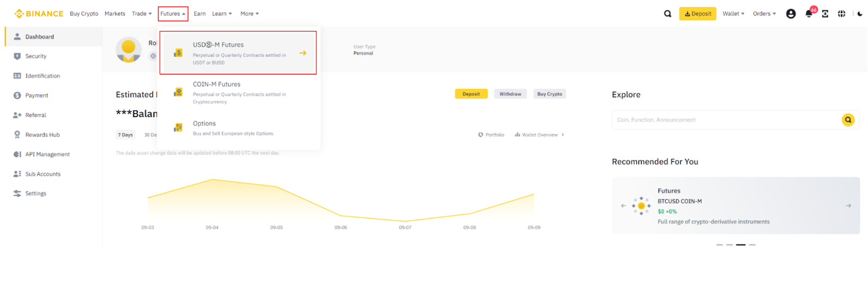This screenshot has width=868, height=282.
Task: Open the language globe icon
Action: click(841, 14)
